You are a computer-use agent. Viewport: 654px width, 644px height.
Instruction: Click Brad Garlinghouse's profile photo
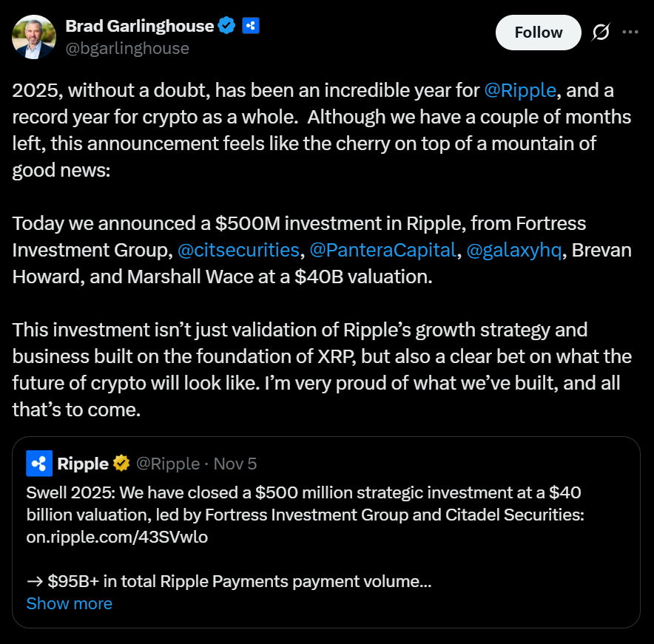click(x=34, y=36)
